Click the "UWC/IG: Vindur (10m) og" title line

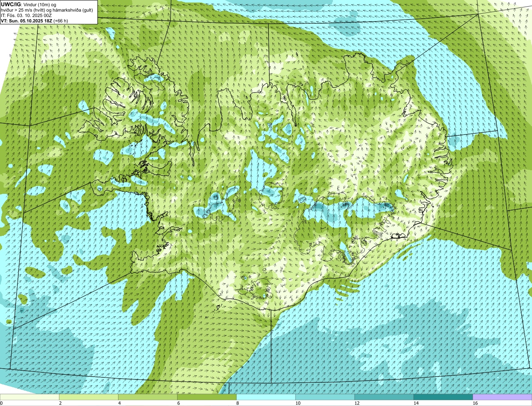point(29,4)
